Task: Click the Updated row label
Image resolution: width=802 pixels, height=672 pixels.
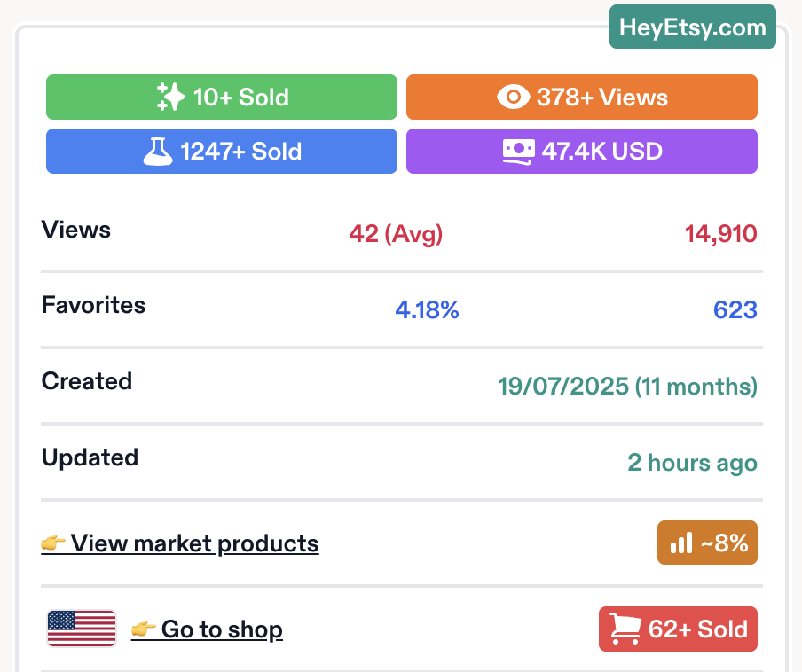Action: [90, 457]
